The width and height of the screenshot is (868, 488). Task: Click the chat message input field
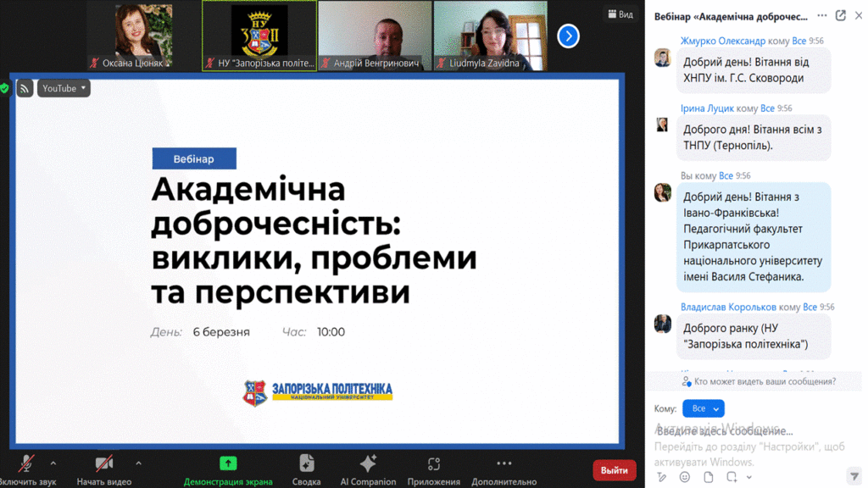click(x=746, y=431)
